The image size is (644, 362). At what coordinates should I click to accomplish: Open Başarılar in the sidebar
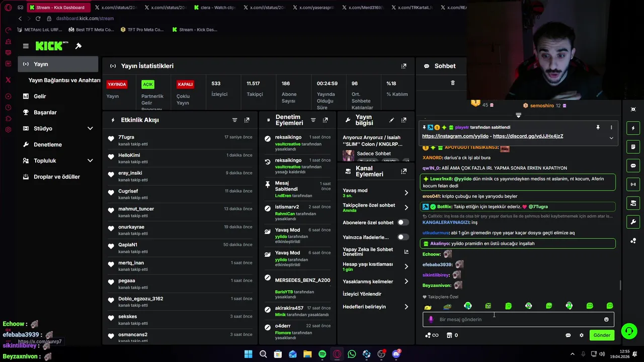(45, 113)
